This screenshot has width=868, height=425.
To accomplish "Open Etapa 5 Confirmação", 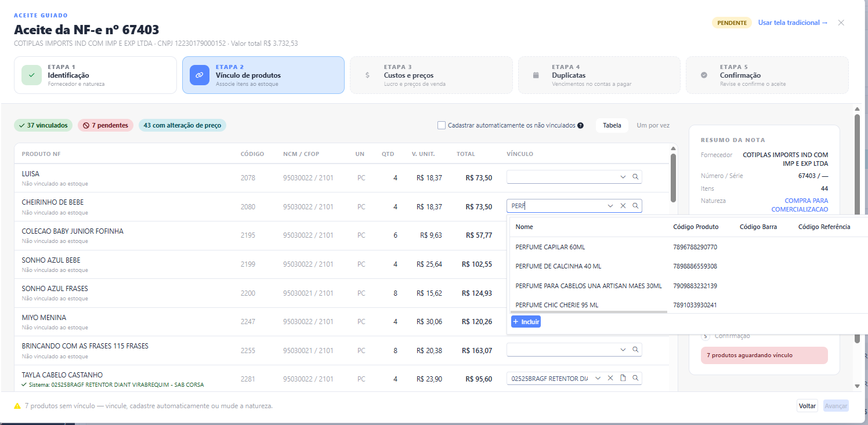I will coord(767,75).
